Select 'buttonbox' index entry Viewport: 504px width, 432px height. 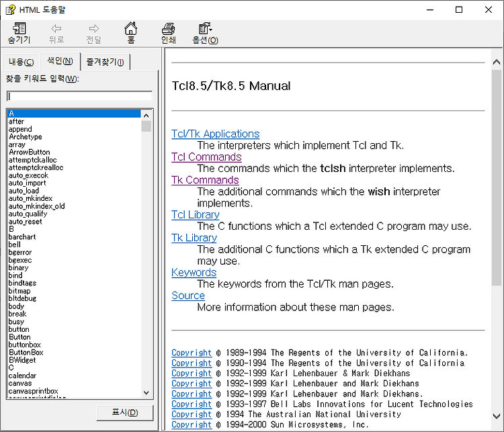tap(24, 345)
